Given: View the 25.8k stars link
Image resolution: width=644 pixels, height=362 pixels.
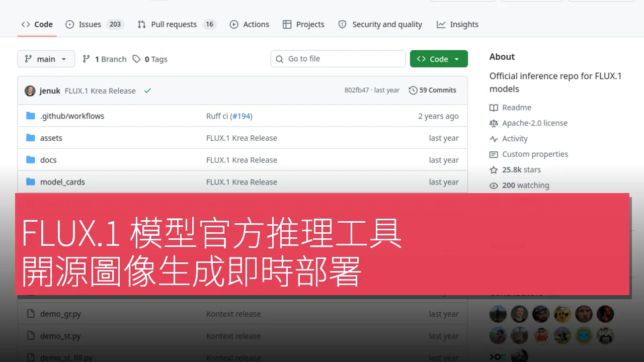Looking at the screenshot, I should click(521, 170).
